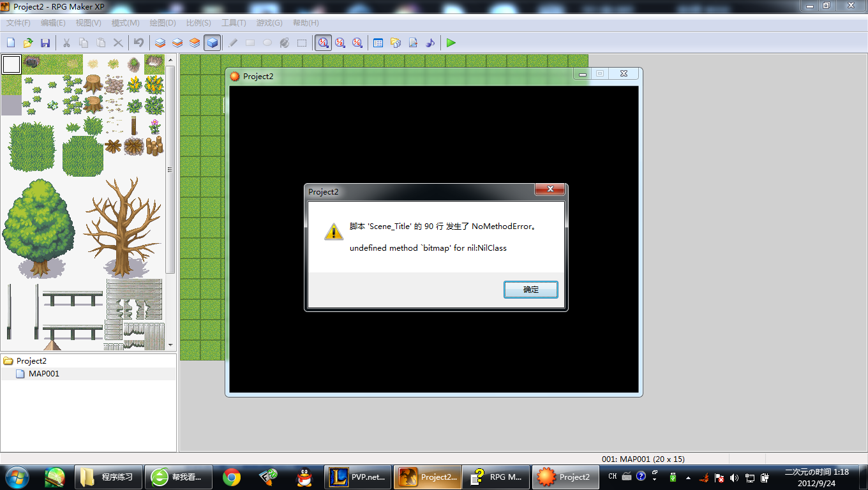Image resolution: width=868 pixels, height=490 pixels.
Task: Choose the Flood fill tool
Action: [x=285, y=43]
